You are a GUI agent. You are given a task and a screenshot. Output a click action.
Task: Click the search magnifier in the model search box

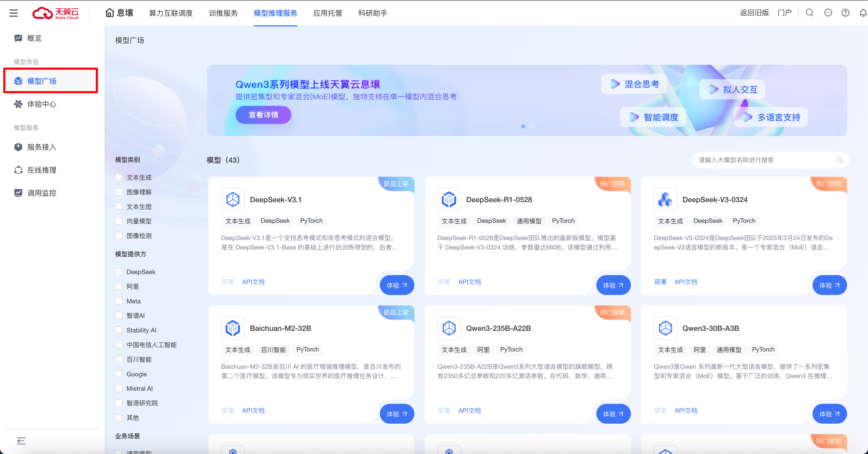pyautogui.click(x=839, y=160)
